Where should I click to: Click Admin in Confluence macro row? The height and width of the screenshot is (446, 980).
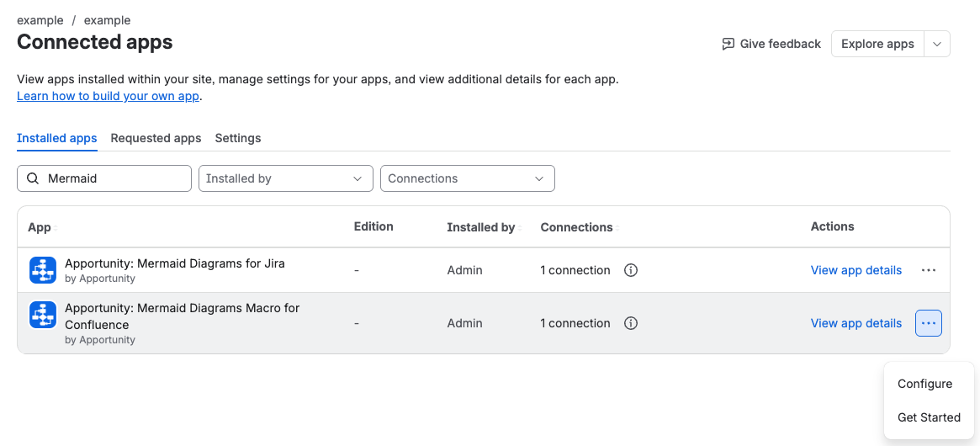(x=464, y=323)
